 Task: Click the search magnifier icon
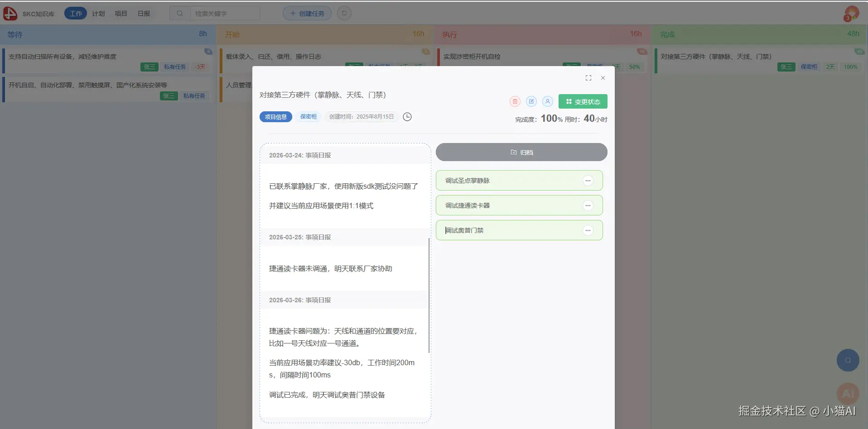[x=180, y=13]
